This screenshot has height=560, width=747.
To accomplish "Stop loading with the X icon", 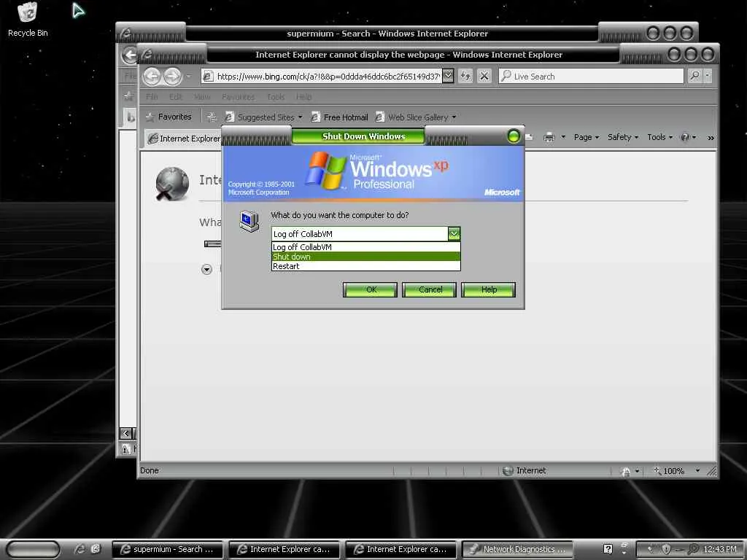I will coord(484,76).
